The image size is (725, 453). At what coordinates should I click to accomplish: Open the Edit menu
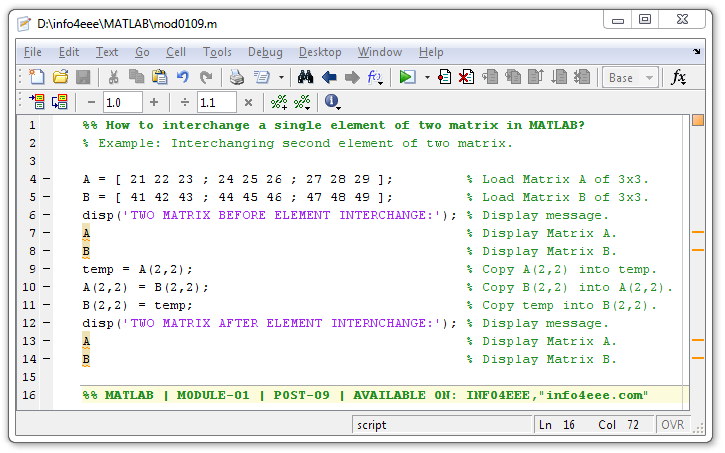click(69, 52)
